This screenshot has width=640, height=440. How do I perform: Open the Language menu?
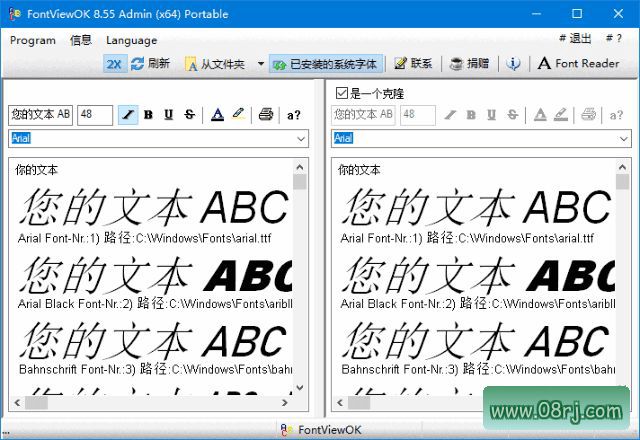[131, 40]
